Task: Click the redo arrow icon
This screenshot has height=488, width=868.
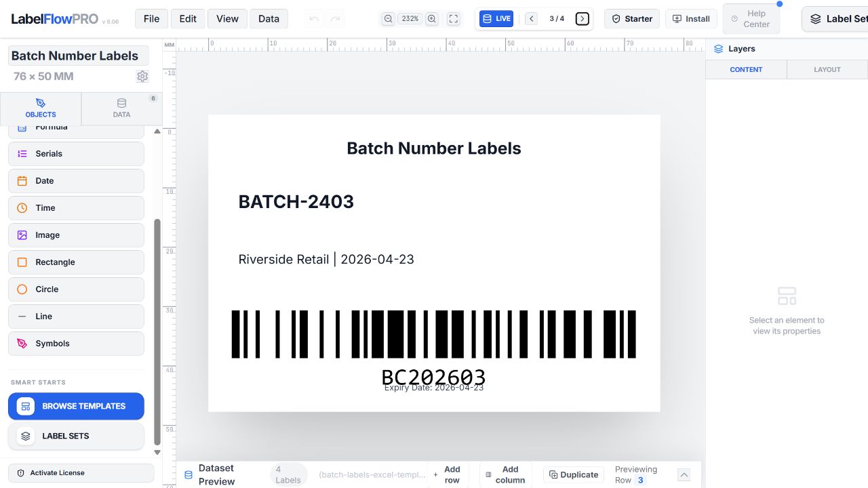Action: 335,19
